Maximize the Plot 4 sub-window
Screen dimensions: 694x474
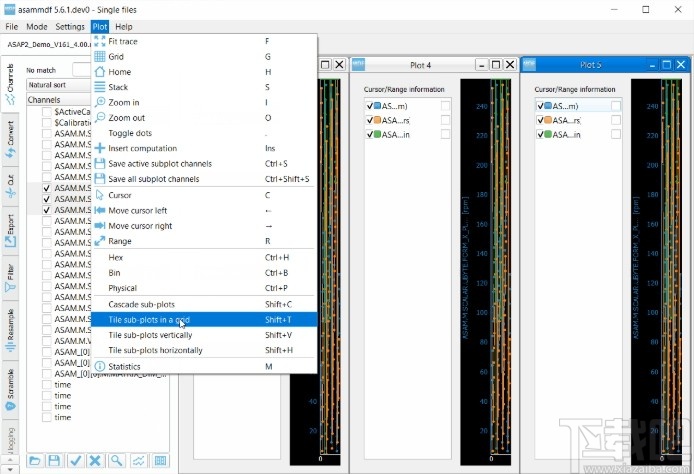(496, 65)
